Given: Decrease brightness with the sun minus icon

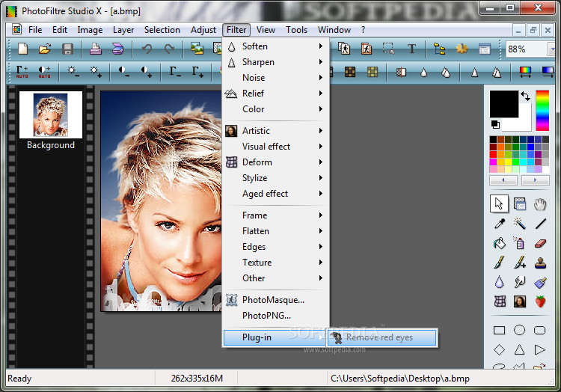Looking at the screenshot, I should tap(73, 72).
